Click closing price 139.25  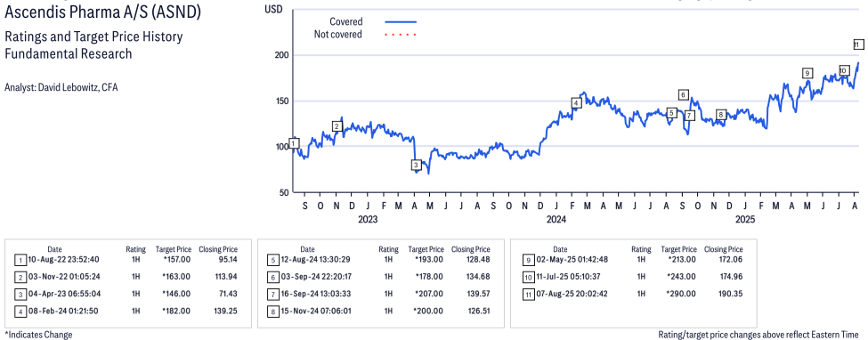click(x=225, y=311)
